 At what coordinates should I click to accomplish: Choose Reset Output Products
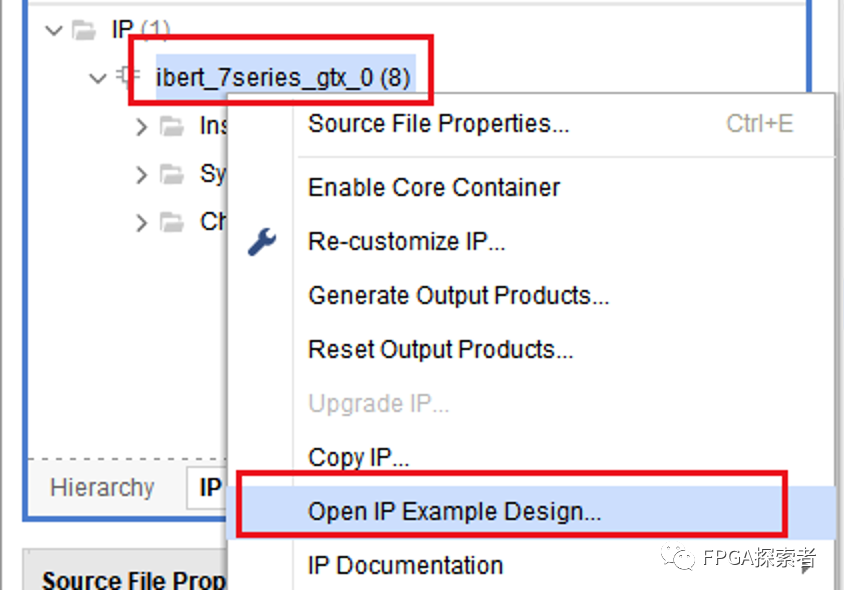coord(440,349)
